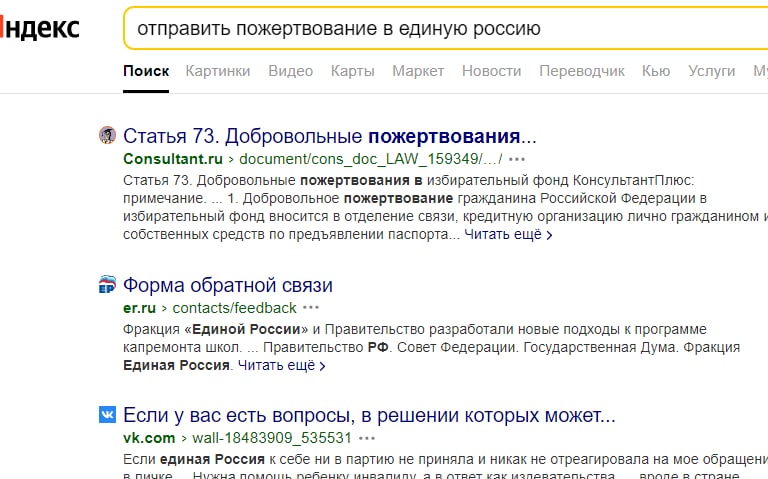Open the Карты tab
This screenshot has height=479, width=768.
[353, 71]
